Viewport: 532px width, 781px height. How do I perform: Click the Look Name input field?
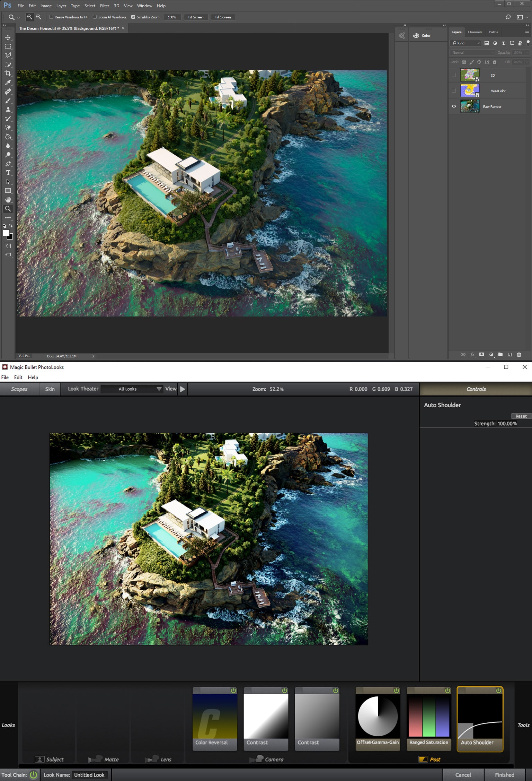pyautogui.click(x=90, y=775)
